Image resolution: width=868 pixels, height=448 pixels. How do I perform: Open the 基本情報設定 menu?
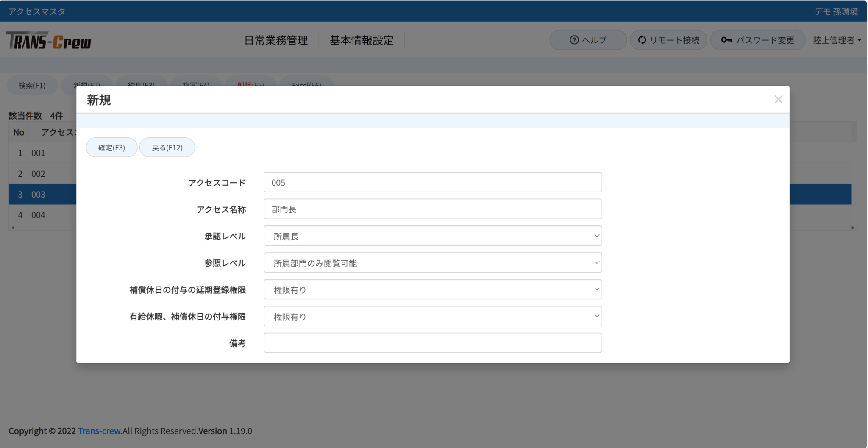click(x=362, y=40)
